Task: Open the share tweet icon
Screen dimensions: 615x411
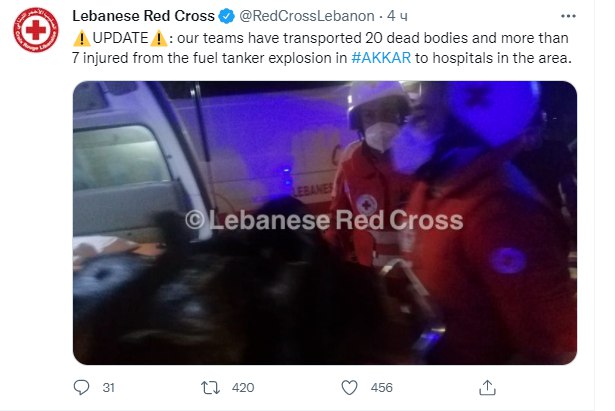Action: click(487, 387)
